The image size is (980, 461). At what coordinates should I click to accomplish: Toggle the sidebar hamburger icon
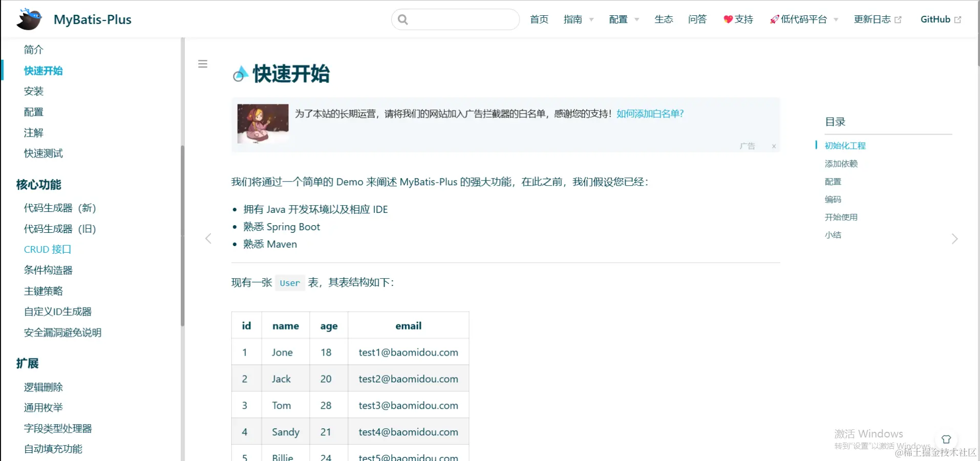pyautogui.click(x=203, y=64)
